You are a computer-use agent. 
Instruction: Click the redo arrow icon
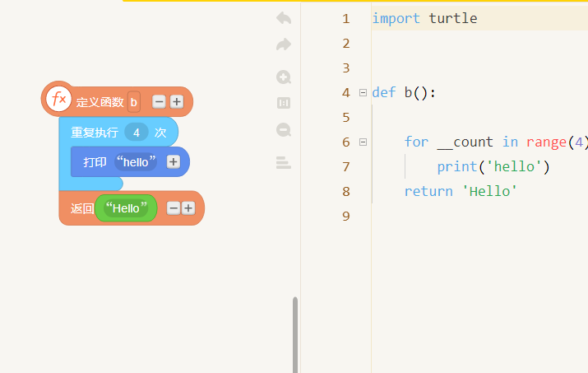pyautogui.click(x=284, y=44)
